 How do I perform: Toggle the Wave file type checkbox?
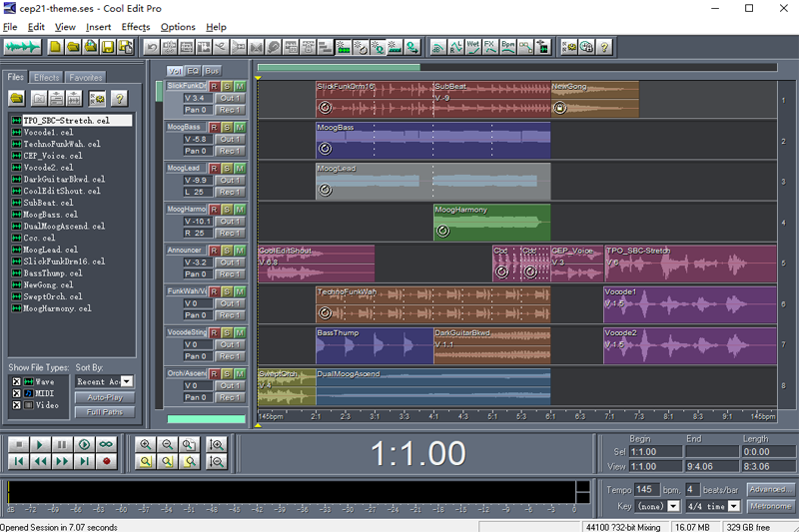coord(16,382)
